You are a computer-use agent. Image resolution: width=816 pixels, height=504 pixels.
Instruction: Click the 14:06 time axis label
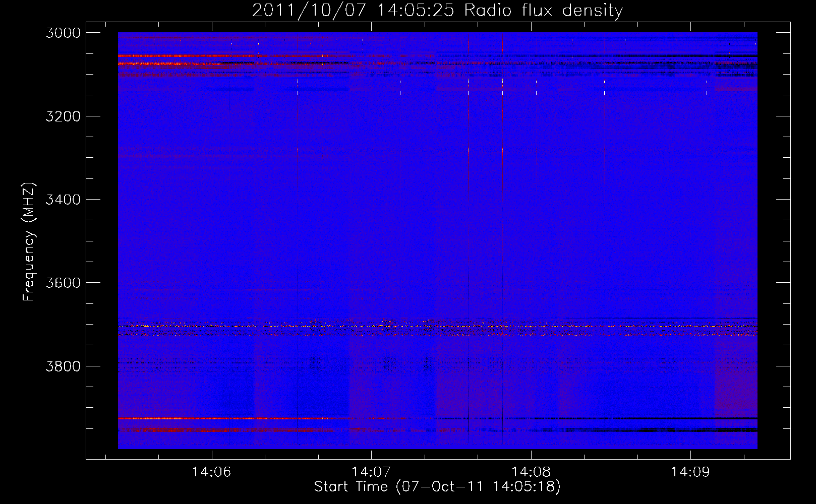pyautogui.click(x=212, y=472)
